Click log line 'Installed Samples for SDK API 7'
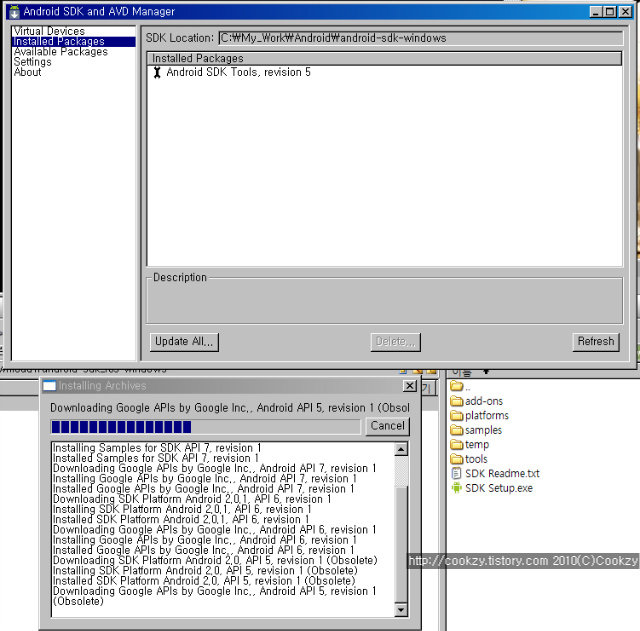This screenshot has width=640, height=631. 156,458
